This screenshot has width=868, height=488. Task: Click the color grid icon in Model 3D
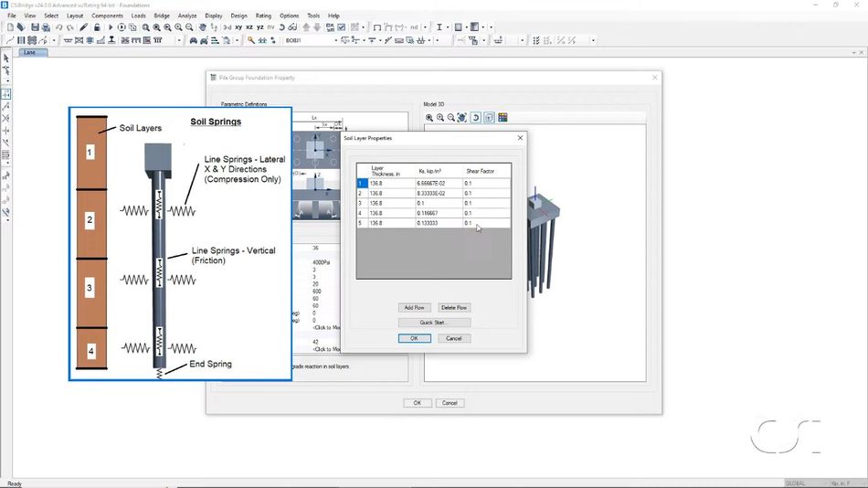click(x=503, y=118)
